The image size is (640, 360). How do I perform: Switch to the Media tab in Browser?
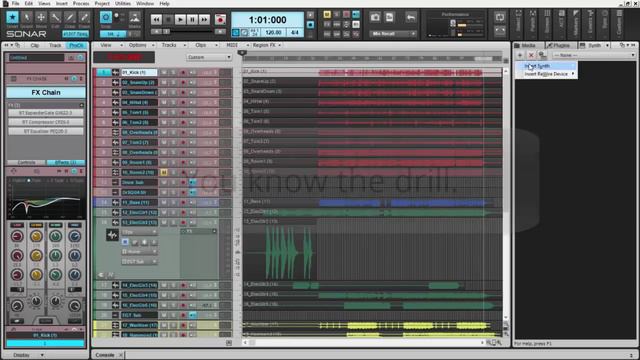528,45
